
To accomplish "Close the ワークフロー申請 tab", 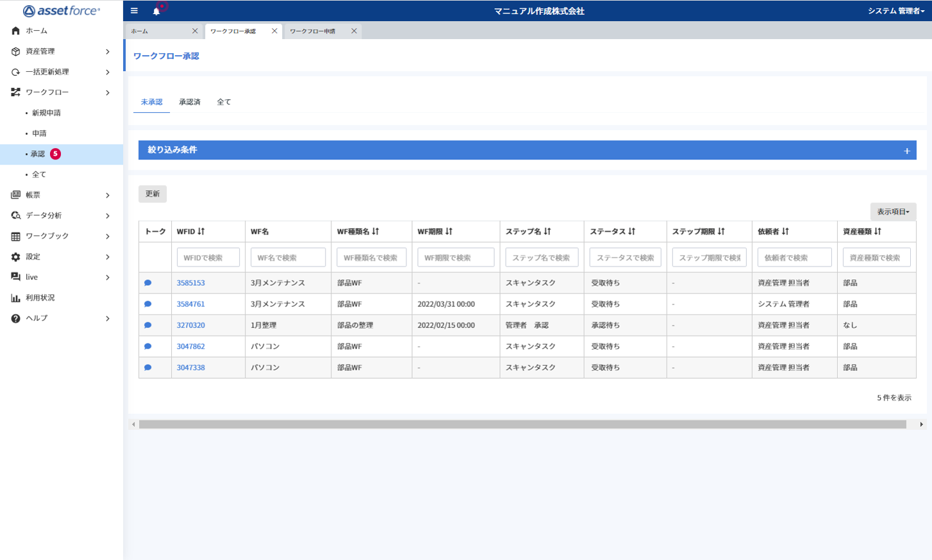I will click(x=354, y=31).
